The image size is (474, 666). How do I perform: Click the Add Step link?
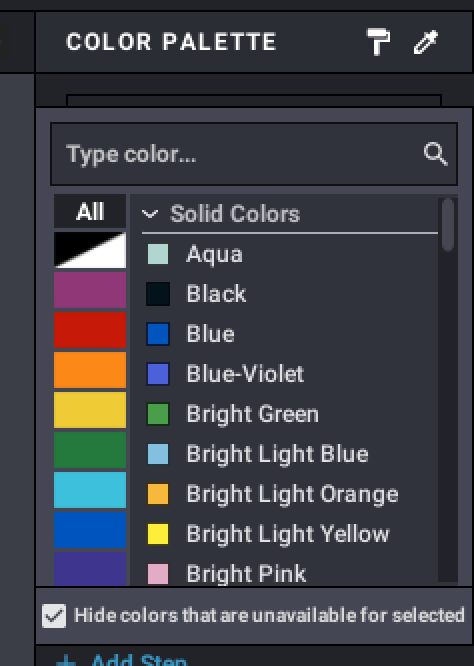(x=121, y=660)
